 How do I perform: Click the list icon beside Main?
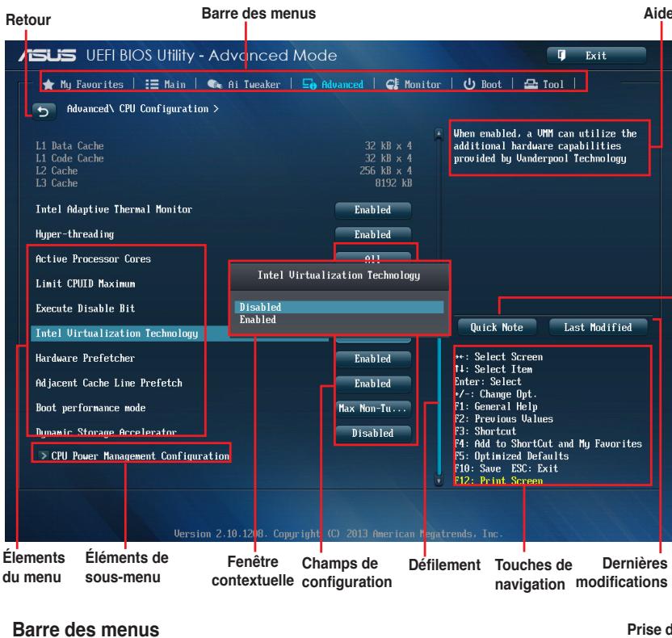[152, 84]
